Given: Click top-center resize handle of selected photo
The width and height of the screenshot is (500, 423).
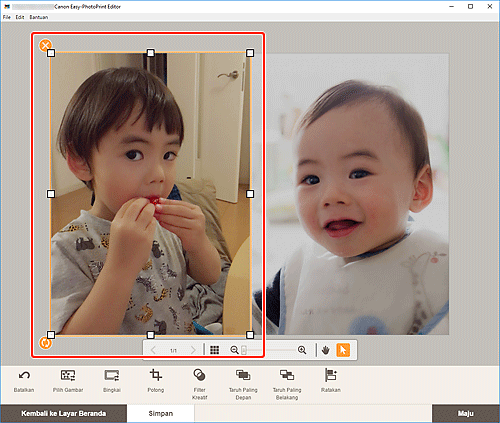Looking at the screenshot, I should coord(151,53).
